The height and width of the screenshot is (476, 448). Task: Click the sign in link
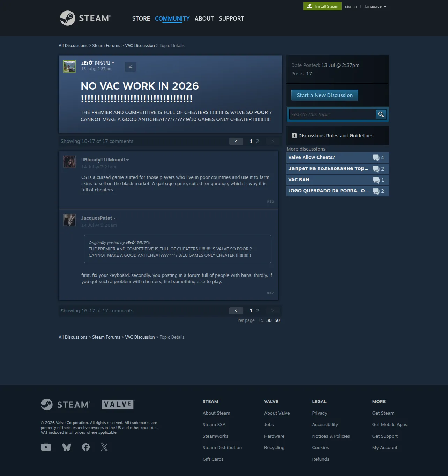click(351, 6)
